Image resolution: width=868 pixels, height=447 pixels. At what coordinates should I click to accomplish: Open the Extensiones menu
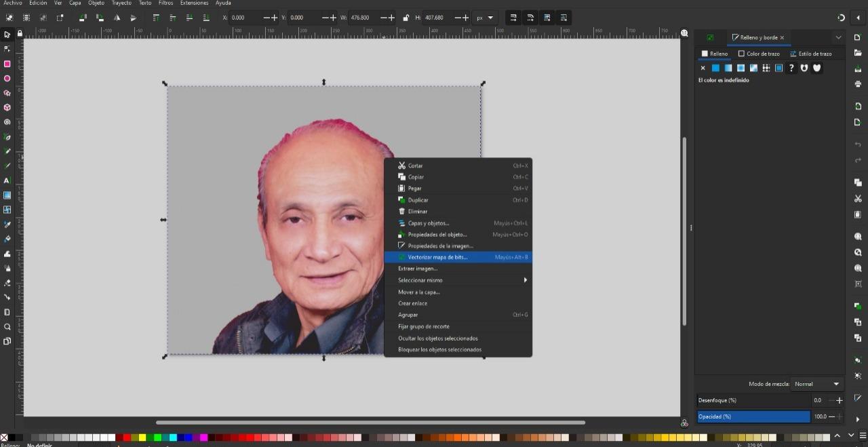pos(194,3)
